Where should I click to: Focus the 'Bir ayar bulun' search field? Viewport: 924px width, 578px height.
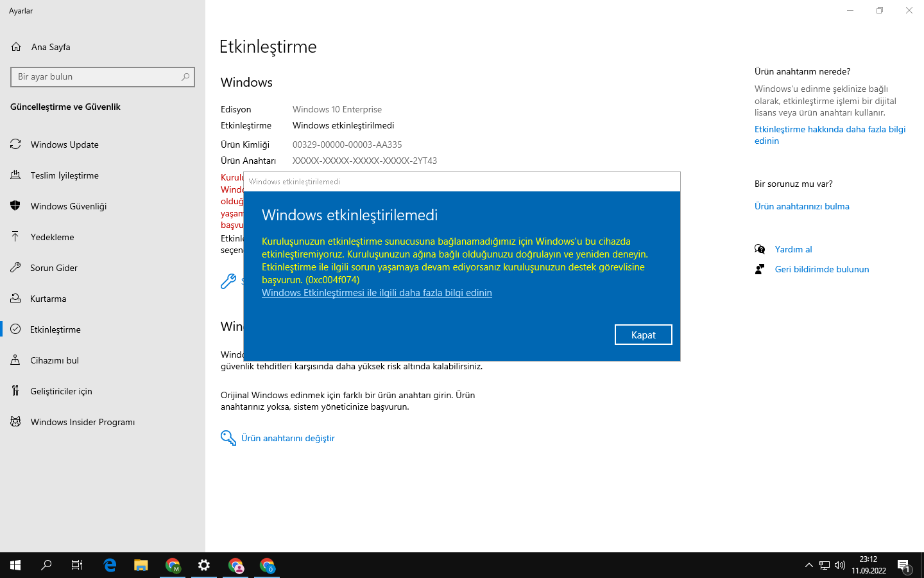pyautogui.click(x=103, y=76)
